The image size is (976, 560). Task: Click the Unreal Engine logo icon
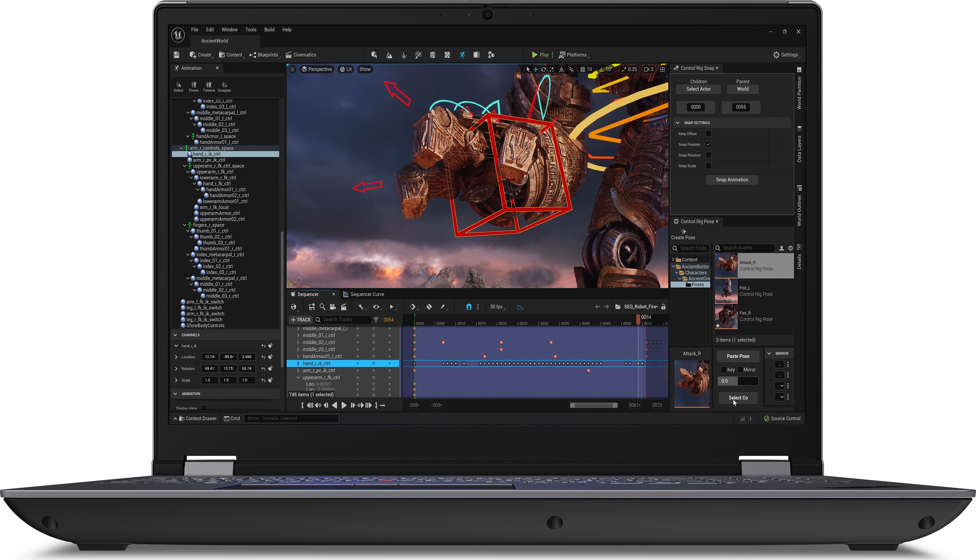(178, 35)
